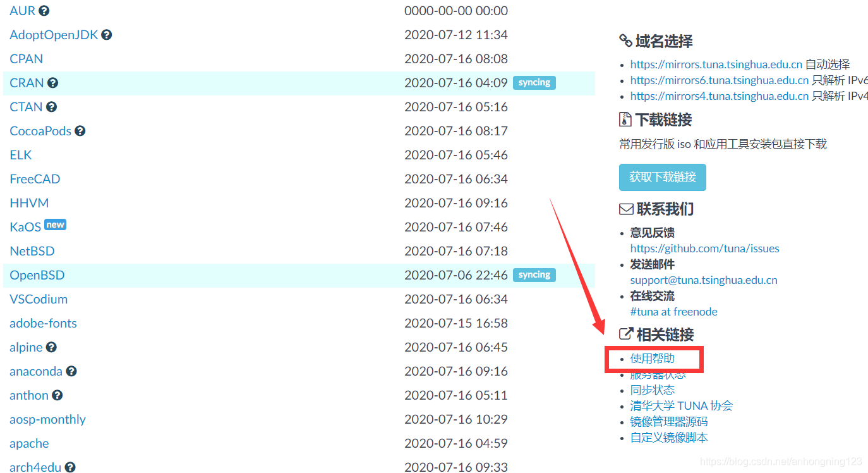Open the #tuna at freenode link

point(674,312)
